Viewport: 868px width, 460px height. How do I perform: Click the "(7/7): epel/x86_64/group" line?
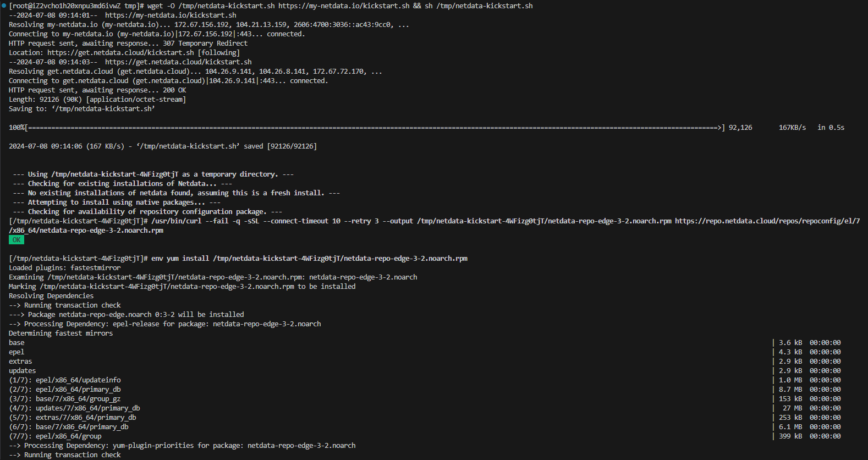(55, 436)
